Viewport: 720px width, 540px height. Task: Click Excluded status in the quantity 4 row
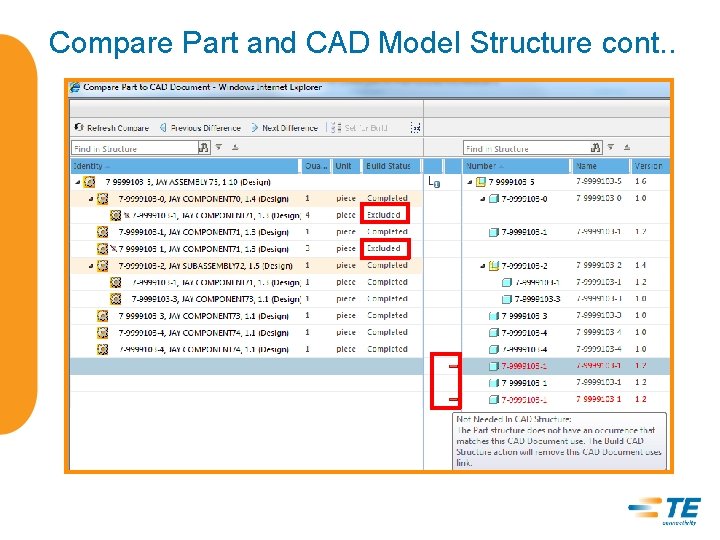[x=384, y=214]
